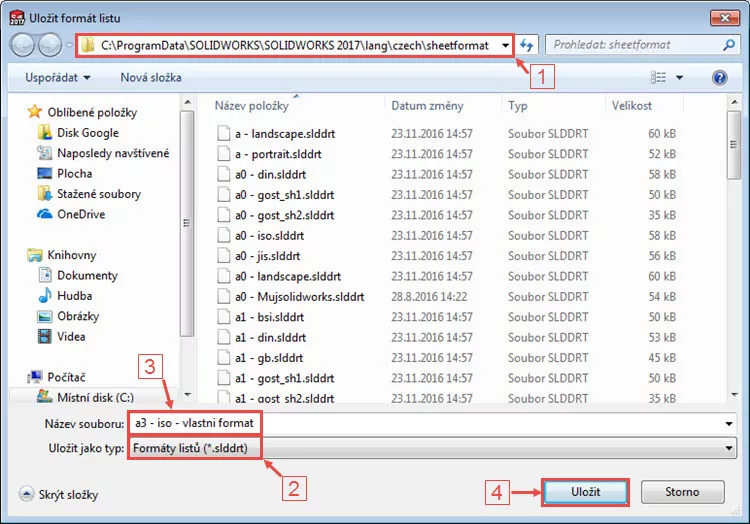Click the search magnifier icon

pos(728,45)
